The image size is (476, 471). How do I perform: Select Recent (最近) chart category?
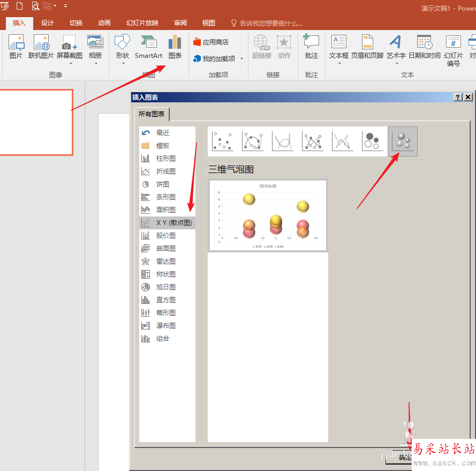click(x=167, y=132)
